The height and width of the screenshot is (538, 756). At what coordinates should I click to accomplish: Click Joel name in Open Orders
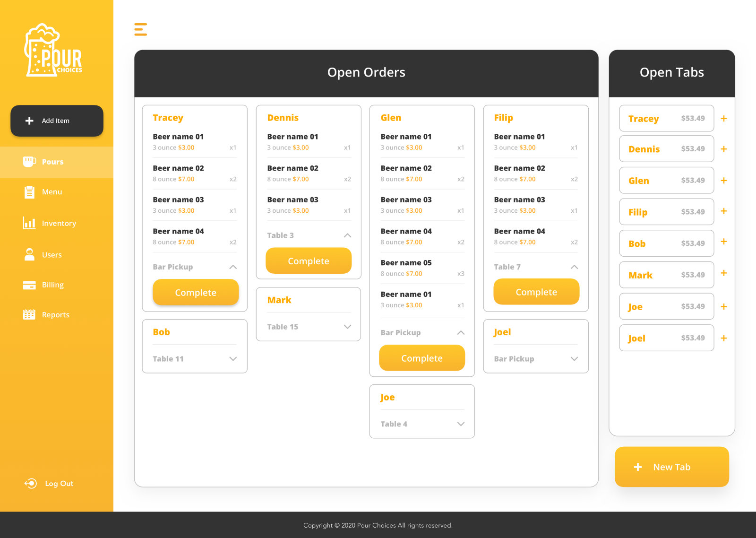point(502,332)
